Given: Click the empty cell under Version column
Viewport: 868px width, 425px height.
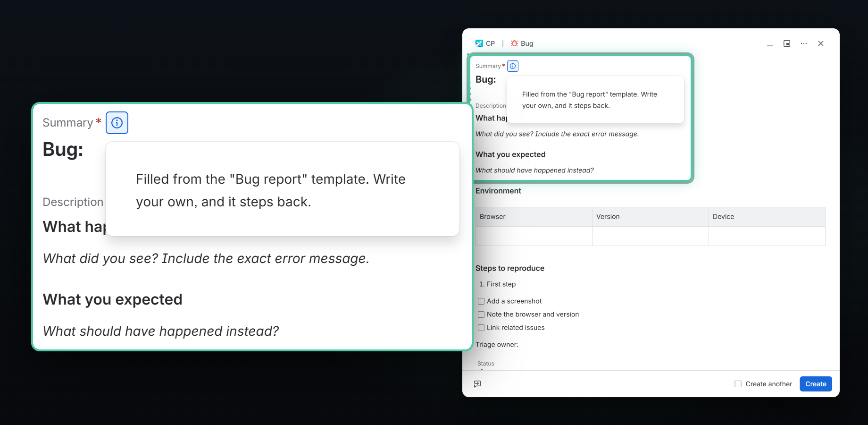Looking at the screenshot, I should point(651,236).
